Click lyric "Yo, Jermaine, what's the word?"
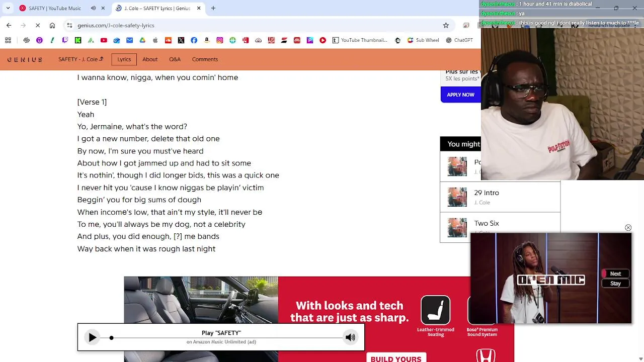The width and height of the screenshot is (644, 362). [x=132, y=127]
